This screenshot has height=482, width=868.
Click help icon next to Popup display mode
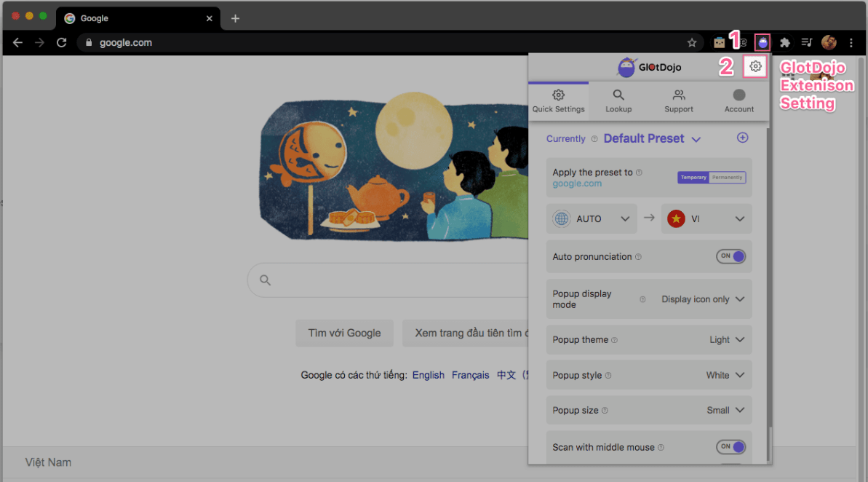tap(642, 299)
